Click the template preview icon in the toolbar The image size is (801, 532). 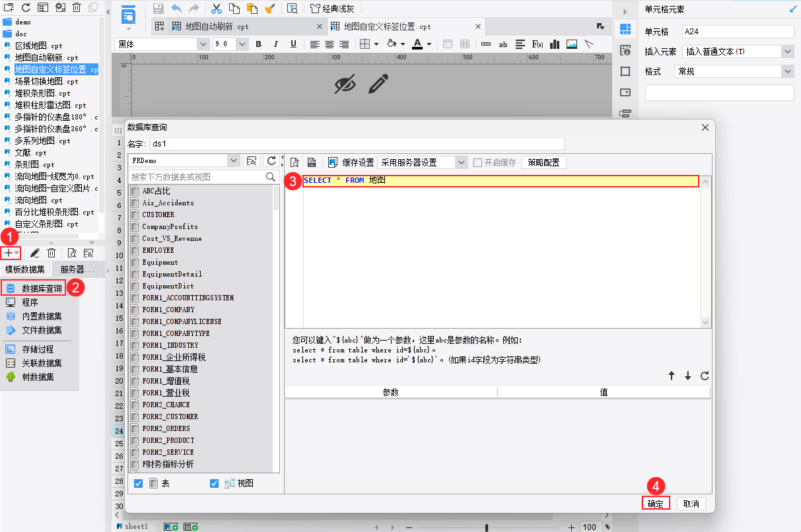point(293,9)
